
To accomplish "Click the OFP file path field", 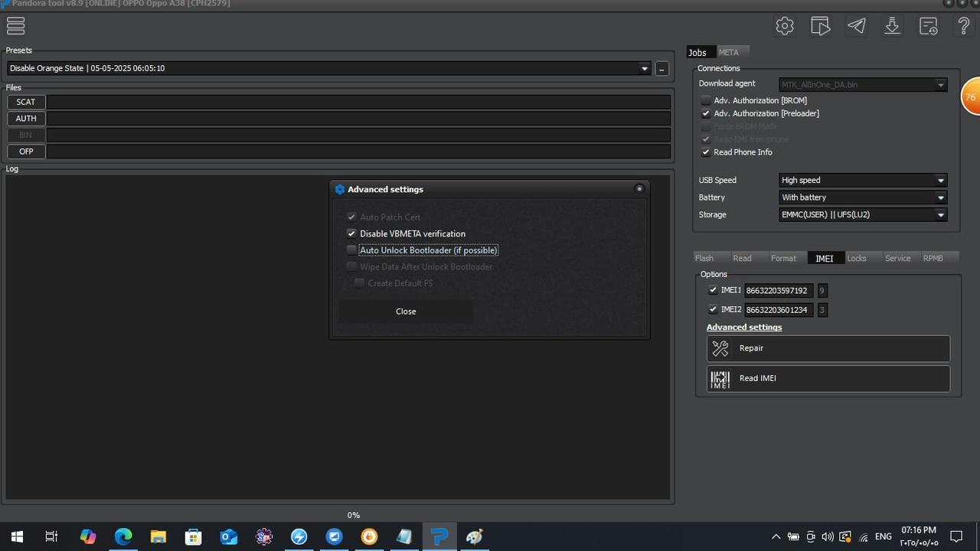I will 358,152.
